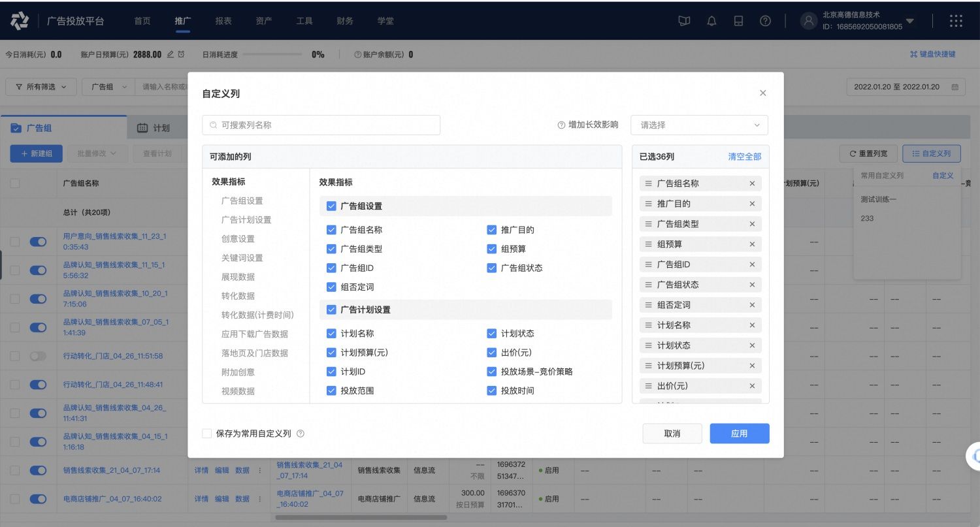Screen dimensions: 980x527
Task: Open the 增加长效影响 请选择 dropdown
Action: click(x=699, y=125)
